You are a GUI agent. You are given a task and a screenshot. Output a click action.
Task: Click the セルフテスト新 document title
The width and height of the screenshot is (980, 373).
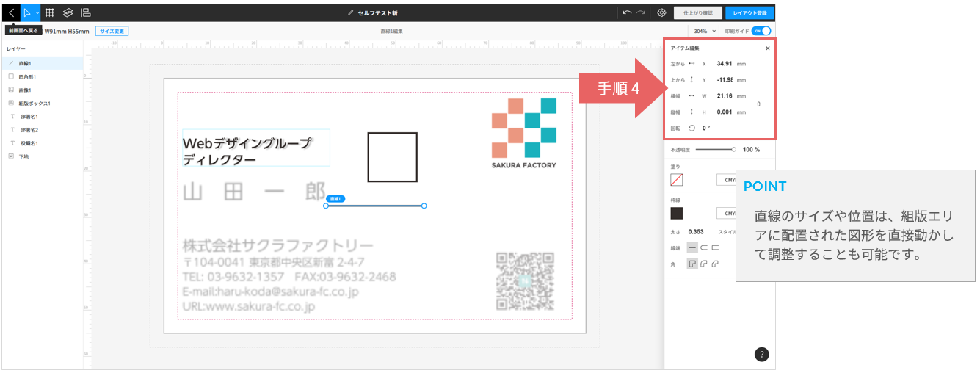point(377,13)
